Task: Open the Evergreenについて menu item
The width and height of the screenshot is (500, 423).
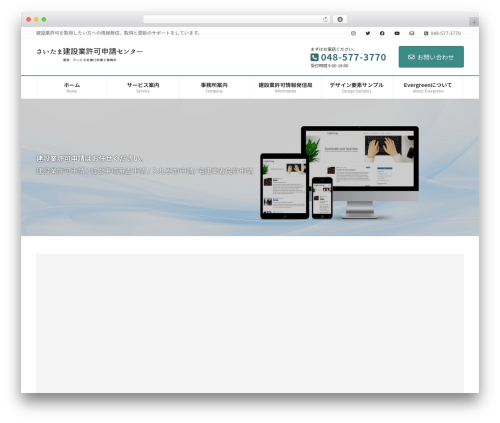Action: click(x=428, y=87)
